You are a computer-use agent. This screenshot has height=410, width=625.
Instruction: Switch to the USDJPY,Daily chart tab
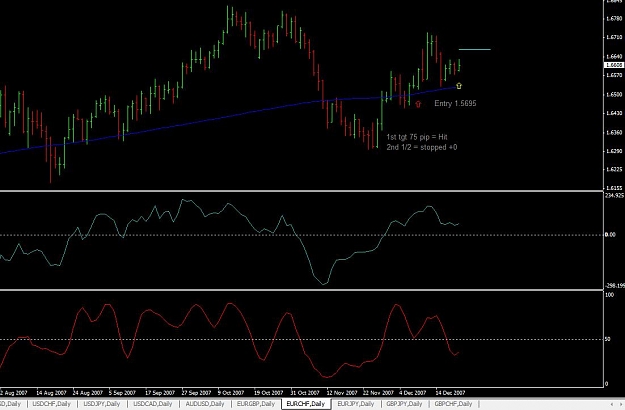[102, 404]
